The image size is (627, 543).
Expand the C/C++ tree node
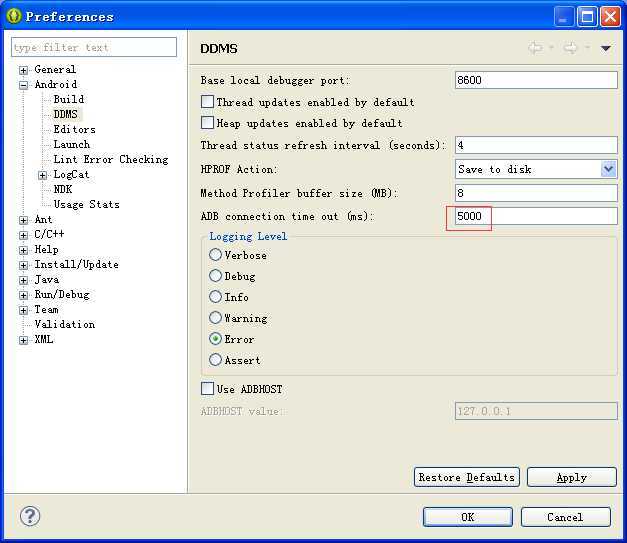24,235
